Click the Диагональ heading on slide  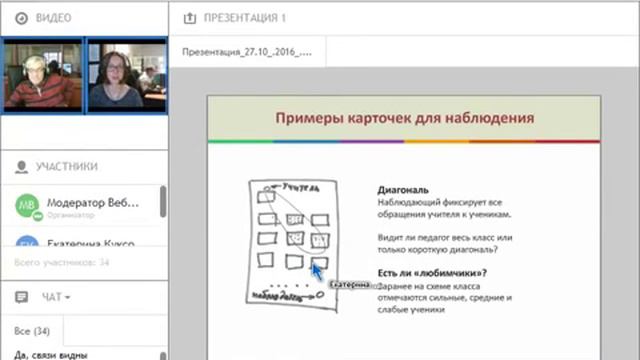403,190
